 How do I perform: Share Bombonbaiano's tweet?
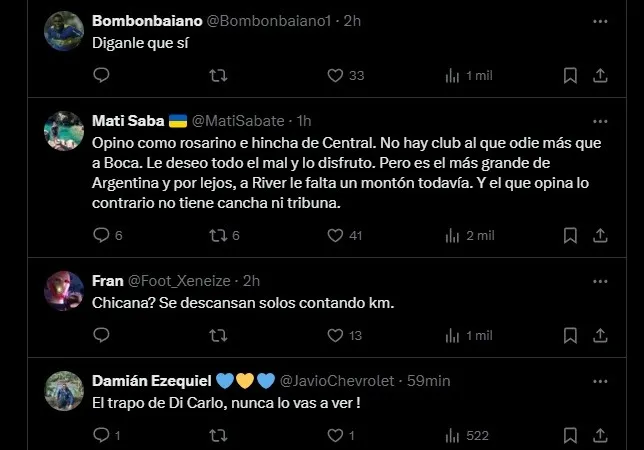600,75
